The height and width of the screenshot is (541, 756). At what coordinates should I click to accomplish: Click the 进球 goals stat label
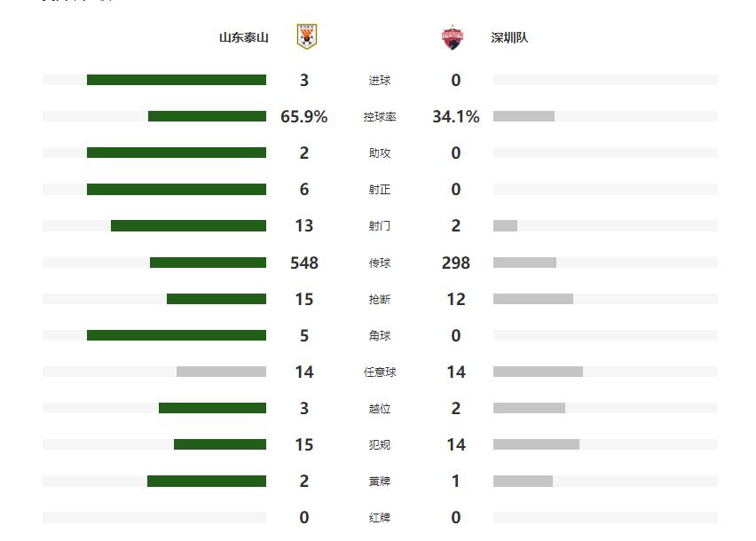[380, 81]
